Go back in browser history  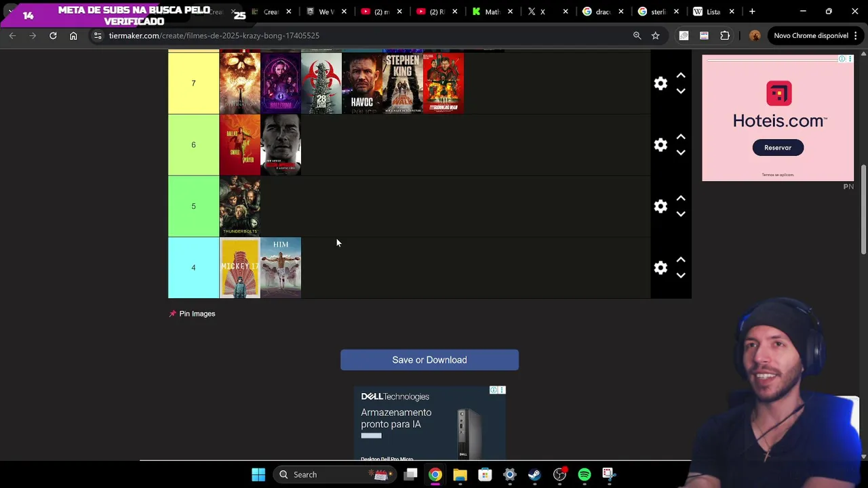12,35
